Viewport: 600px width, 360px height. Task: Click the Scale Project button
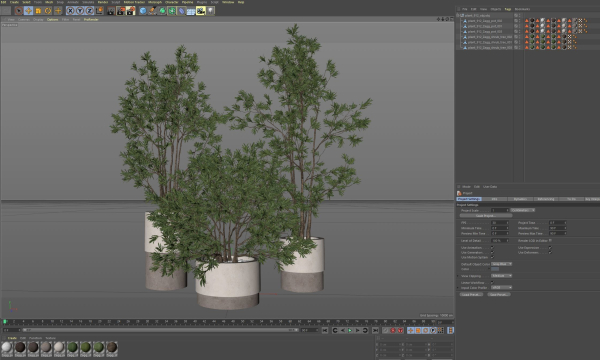point(486,216)
